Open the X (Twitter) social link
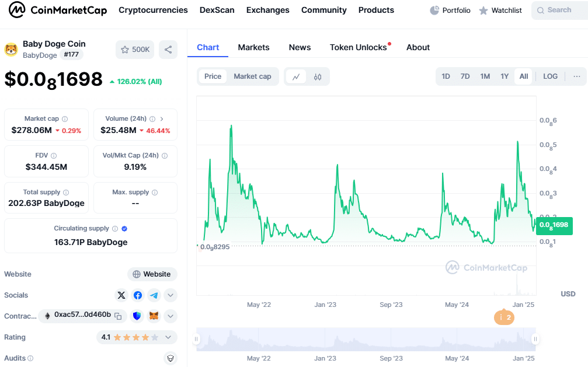The height and width of the screenshot is (367, 588). 121,295
